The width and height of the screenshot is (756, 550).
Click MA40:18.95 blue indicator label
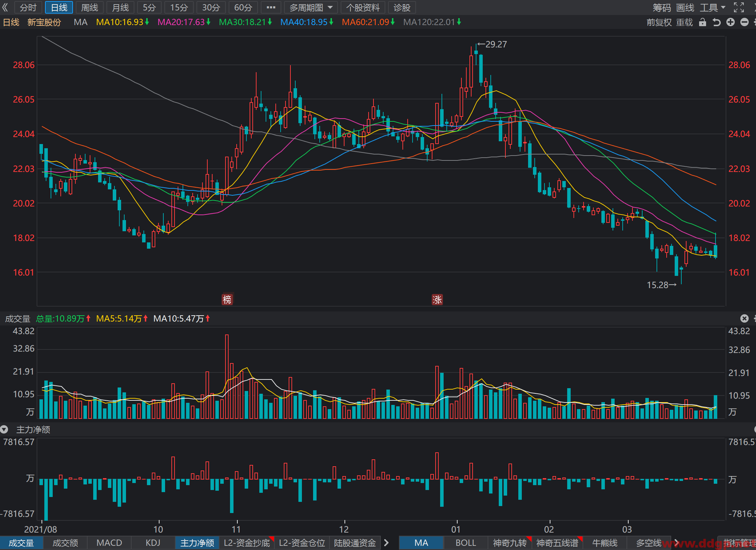[x=307, y=22]
